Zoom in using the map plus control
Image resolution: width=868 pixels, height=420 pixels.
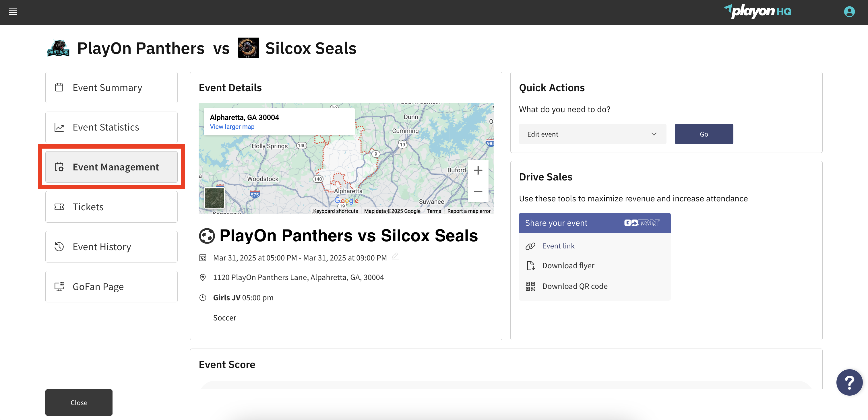478,170
